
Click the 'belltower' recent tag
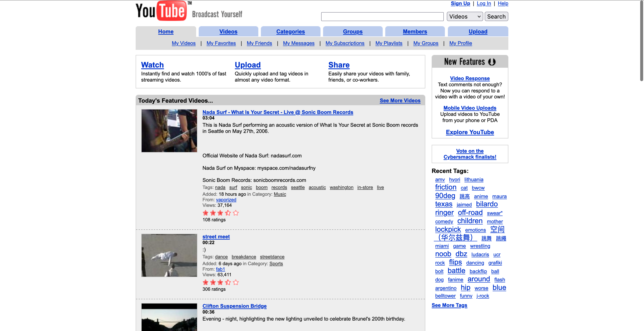[x=445, y=296]
